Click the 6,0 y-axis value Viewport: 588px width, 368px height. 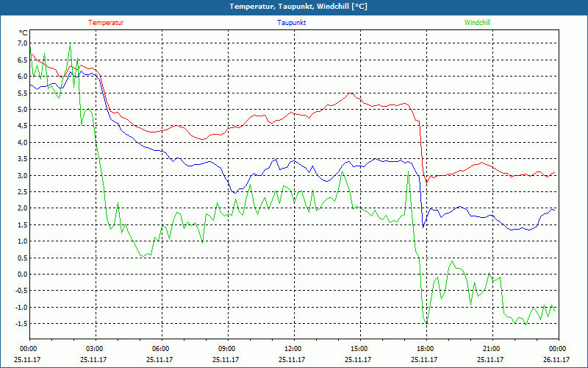(x=23, y=77)
